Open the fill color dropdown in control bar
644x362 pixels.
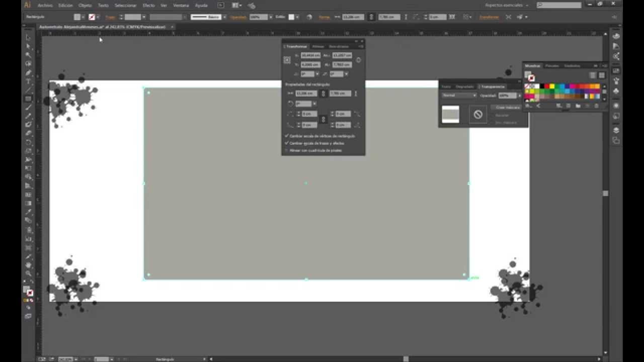(84, 17)
